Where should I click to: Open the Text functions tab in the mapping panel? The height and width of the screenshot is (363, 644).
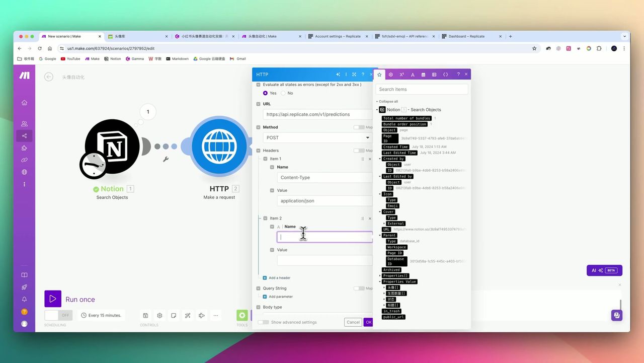pyautogui.click(x=413, y=74)
